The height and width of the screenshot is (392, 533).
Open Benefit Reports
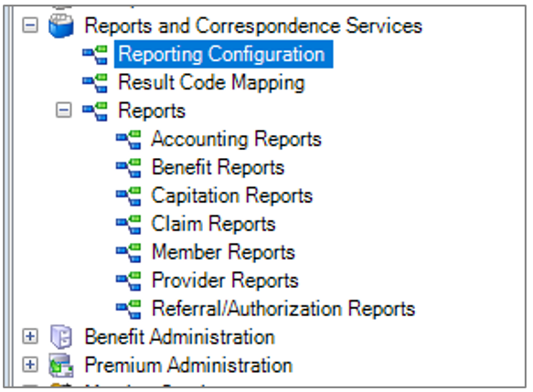coord(218,167)
